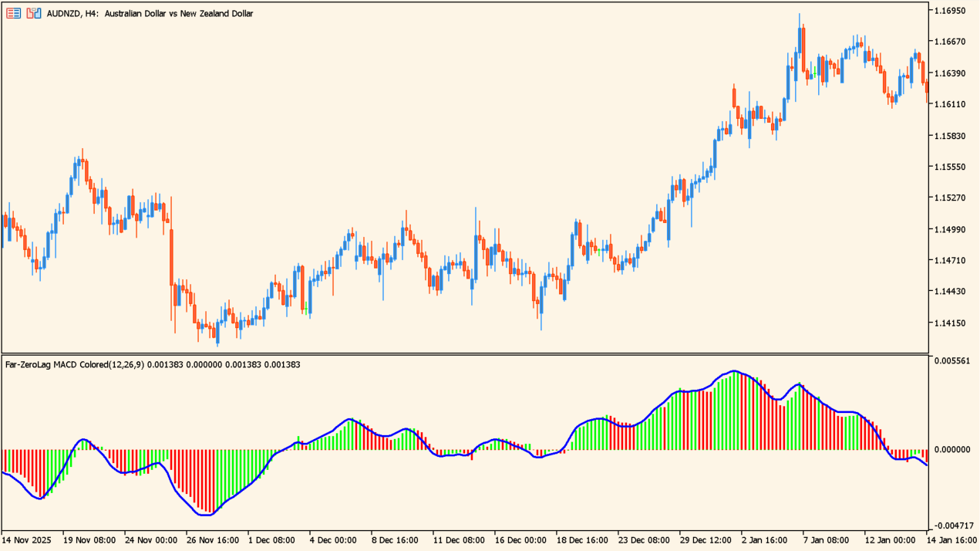Click the Far-ZeroLag MACD Colored indicator label
980x551 pixels.
pos(75,364)
